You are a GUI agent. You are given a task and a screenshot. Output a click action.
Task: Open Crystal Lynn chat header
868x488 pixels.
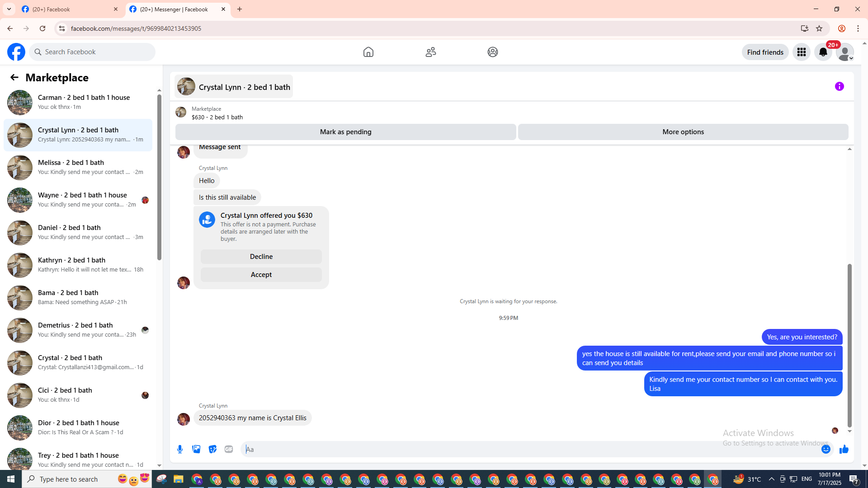[234, 87]
